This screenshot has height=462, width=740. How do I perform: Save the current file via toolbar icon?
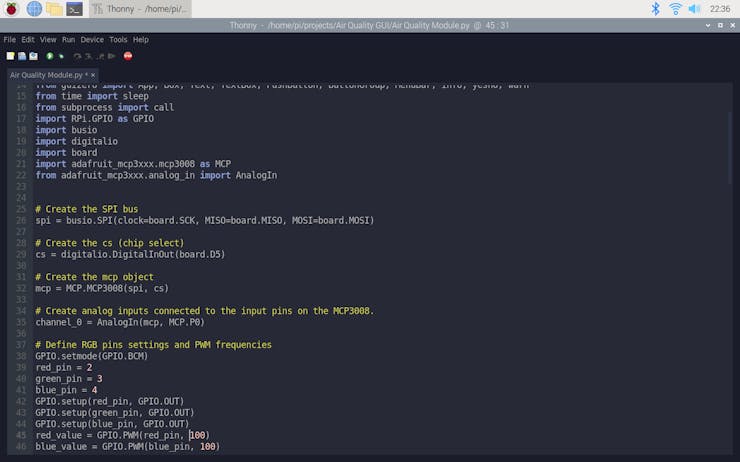34,56
